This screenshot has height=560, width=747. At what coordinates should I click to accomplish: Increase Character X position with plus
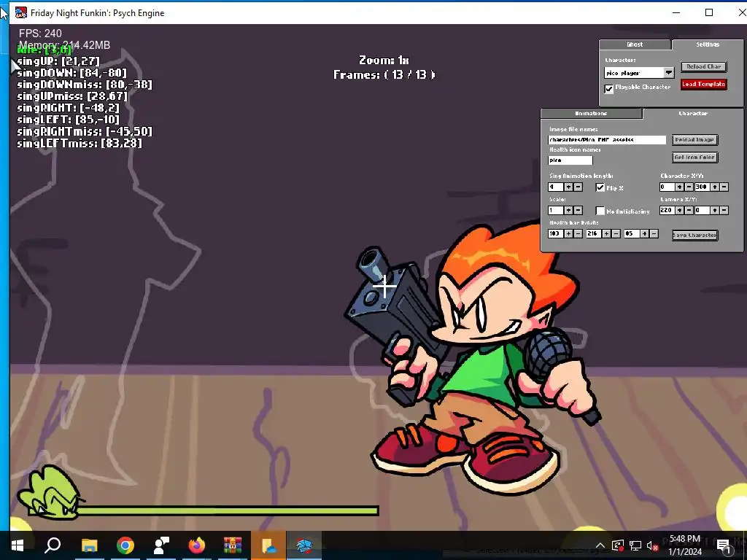pos(679,187)
